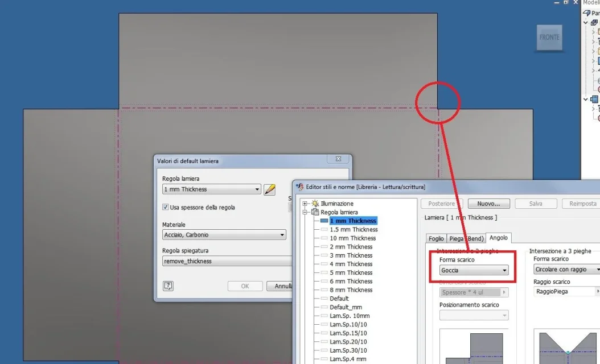This screenshot has width=600, height=364.
Task: Click the Salva button
Action: pos(536,204)
